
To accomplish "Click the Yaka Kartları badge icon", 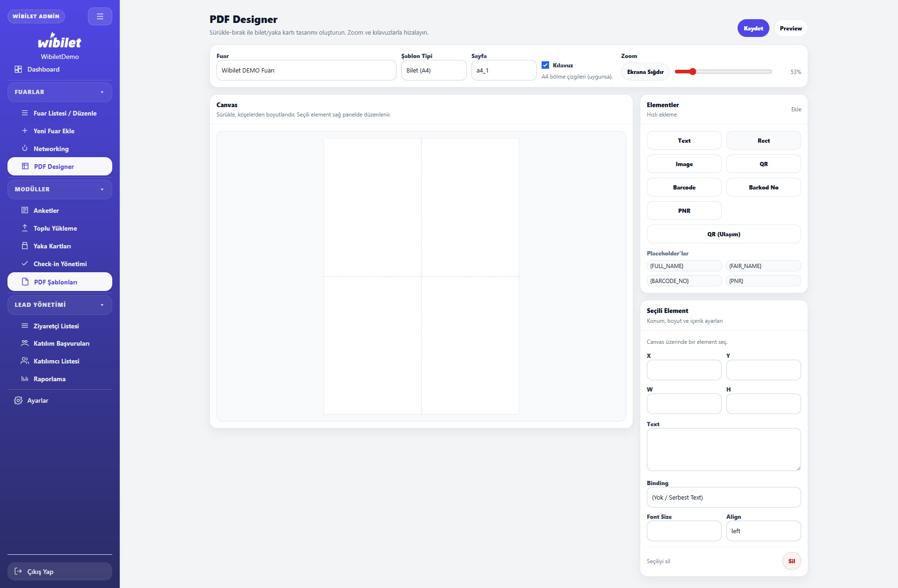I will pos(25,246).
